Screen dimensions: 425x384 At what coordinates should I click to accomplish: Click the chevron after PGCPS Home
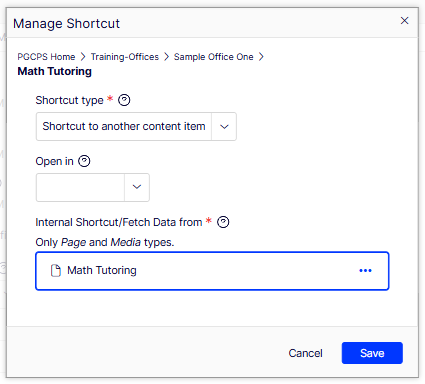tap(83, 57)
